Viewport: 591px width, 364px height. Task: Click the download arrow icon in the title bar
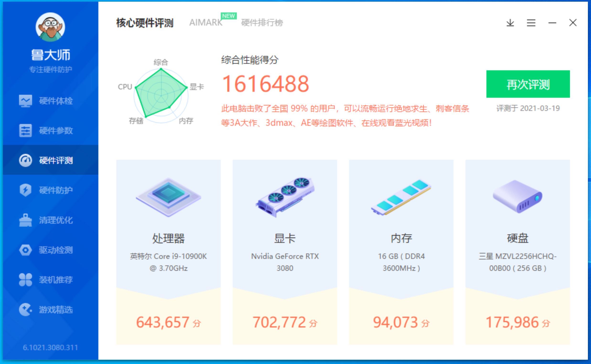coord(510,23)
